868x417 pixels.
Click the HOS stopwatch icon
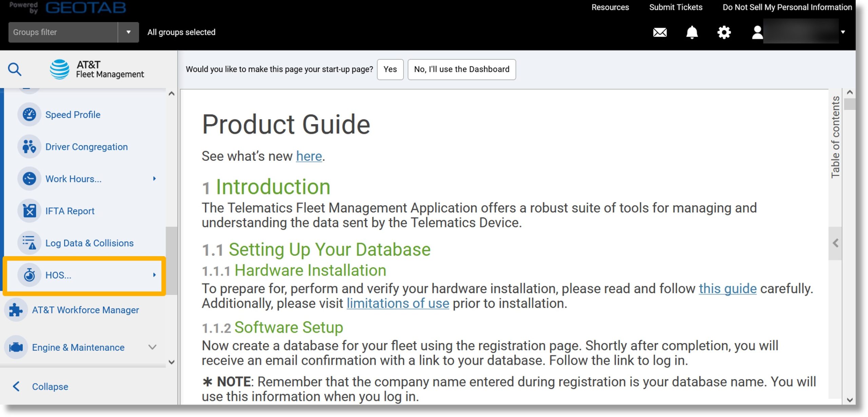click(29, 275)
